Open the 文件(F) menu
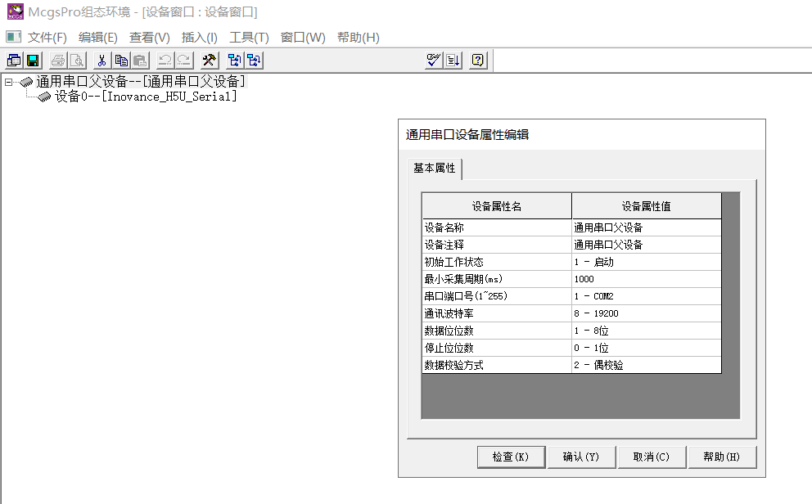Screen dimensions: 812x504 [47, 38]
